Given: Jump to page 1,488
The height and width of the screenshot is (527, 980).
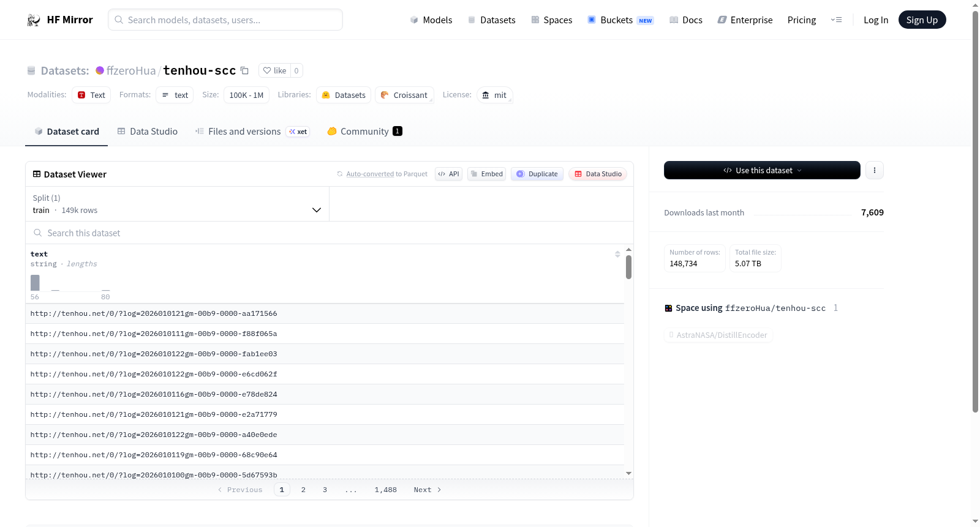Looking at the screenshot, I should point(386,490).
